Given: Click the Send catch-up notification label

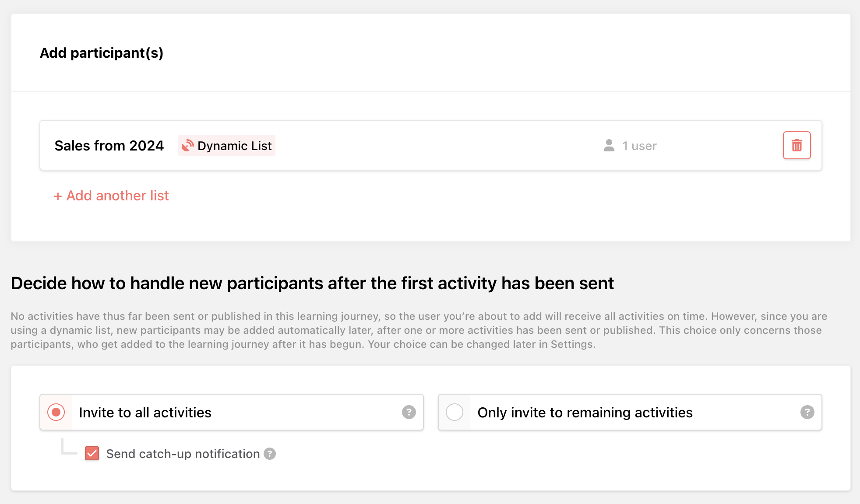Looking at the screenshot, I should click(x=183, y=454).
